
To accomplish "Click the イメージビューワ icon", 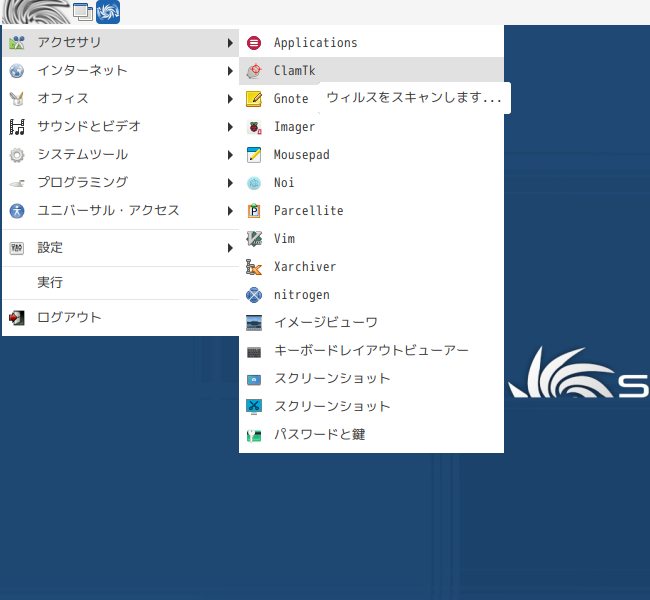I will (254, 323).
